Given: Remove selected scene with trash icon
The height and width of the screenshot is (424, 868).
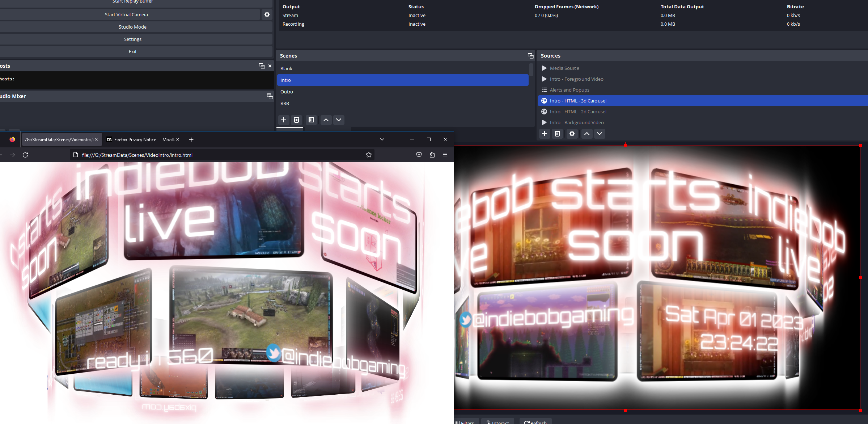Looking at the screenshot, I should [x=296, y=120].
